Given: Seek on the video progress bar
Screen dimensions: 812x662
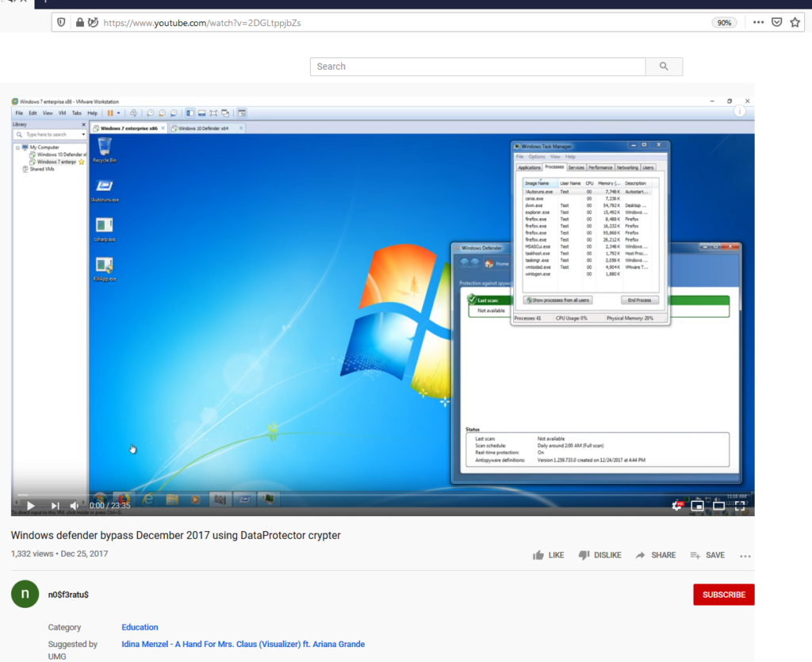Looking at the screenshot, I should pyautogui.click(x=383, y=494).
